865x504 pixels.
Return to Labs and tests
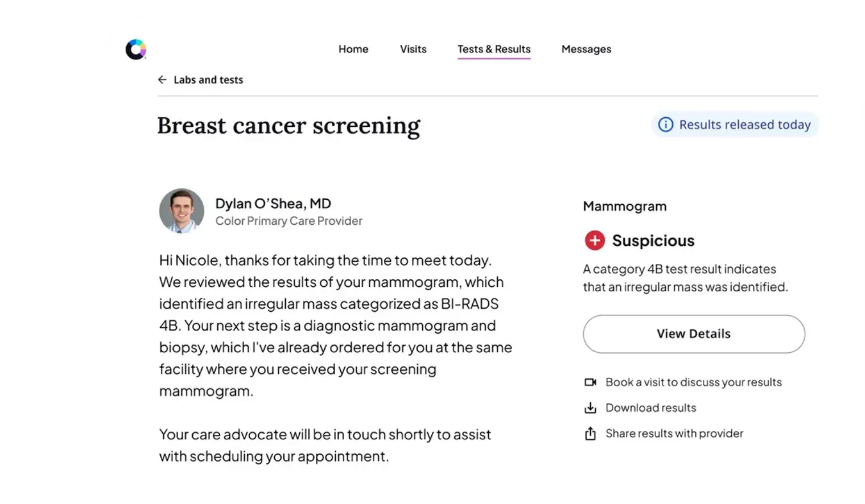pos(208,80)
